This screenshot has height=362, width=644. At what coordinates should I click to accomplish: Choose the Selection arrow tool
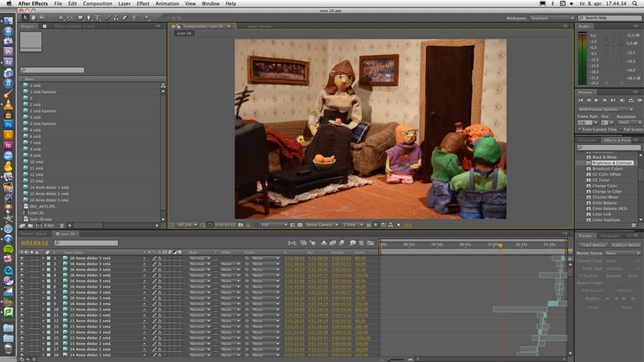pos(25,18)
